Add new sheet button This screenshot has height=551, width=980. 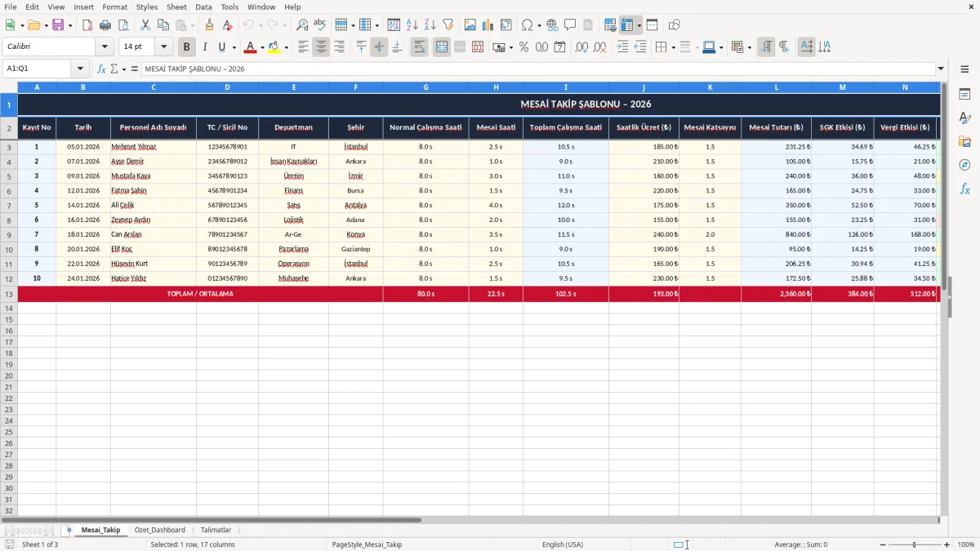69,530
